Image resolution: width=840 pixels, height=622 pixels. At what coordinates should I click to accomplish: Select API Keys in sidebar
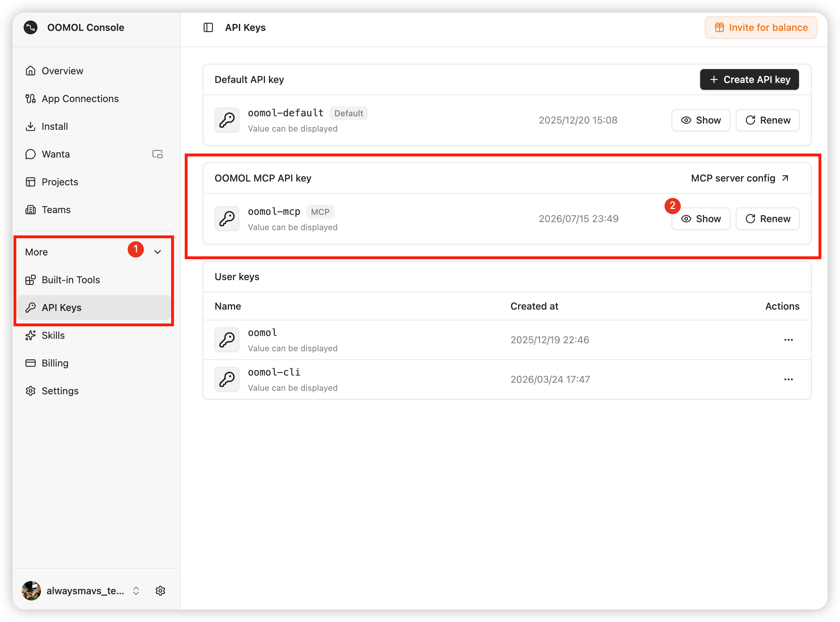point(94,308)
